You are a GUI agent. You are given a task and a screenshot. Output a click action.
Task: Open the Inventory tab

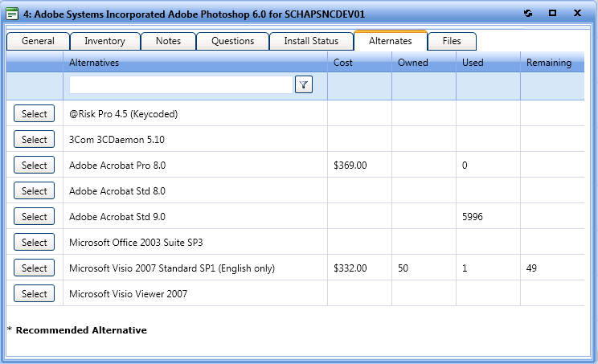(105, 41)
